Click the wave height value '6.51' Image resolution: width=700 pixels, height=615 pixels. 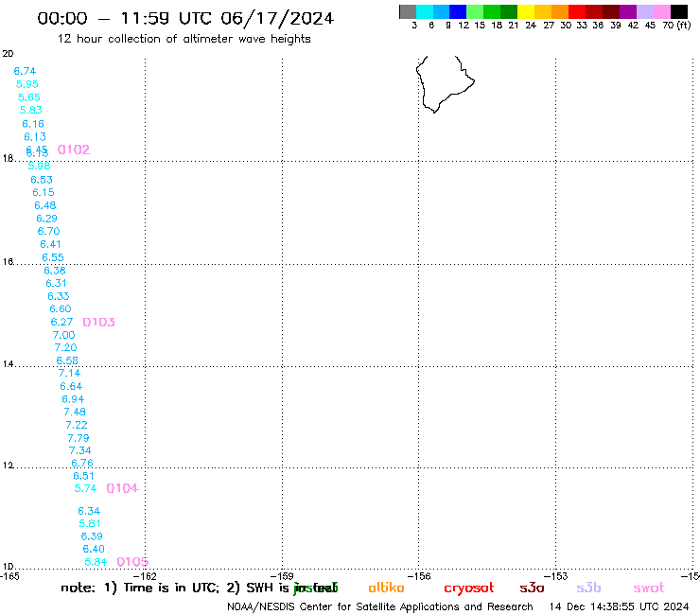84,476
